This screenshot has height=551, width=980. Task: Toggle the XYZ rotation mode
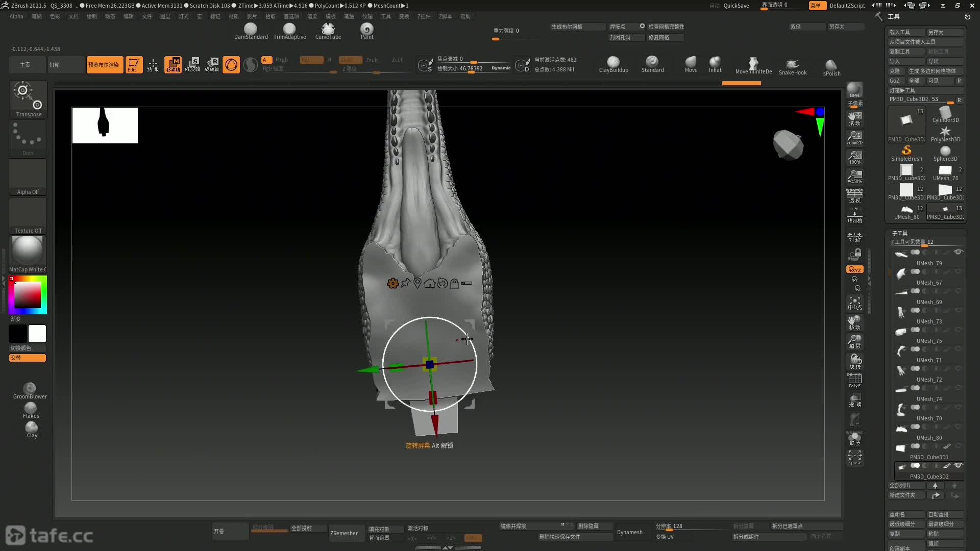click(x=854, y=269)
